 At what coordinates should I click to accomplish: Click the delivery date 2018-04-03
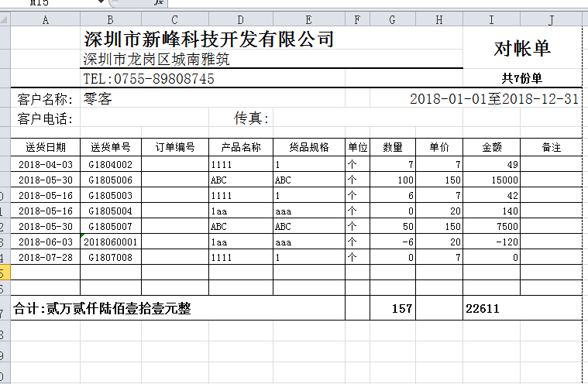tap(46, 164)
